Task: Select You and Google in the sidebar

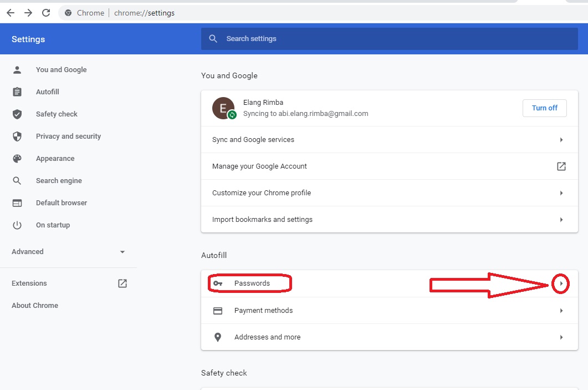Action: click(61, 70)
